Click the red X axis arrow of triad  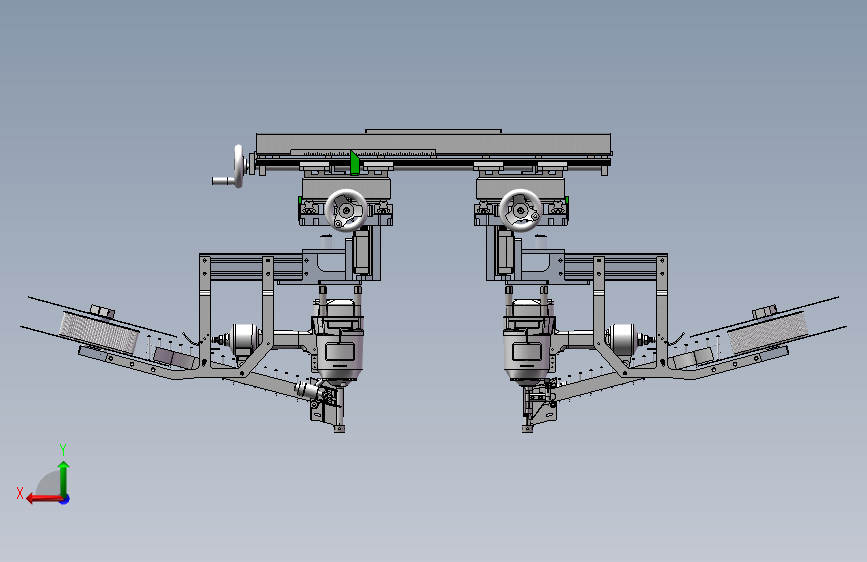coord(44,499)
